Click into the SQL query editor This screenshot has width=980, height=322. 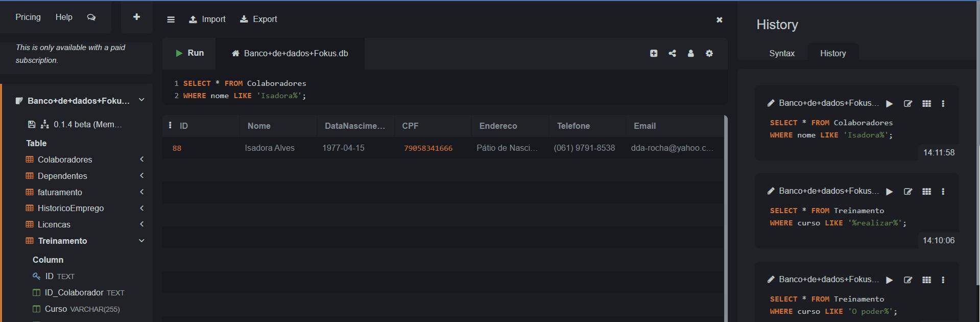coord(445,89)
